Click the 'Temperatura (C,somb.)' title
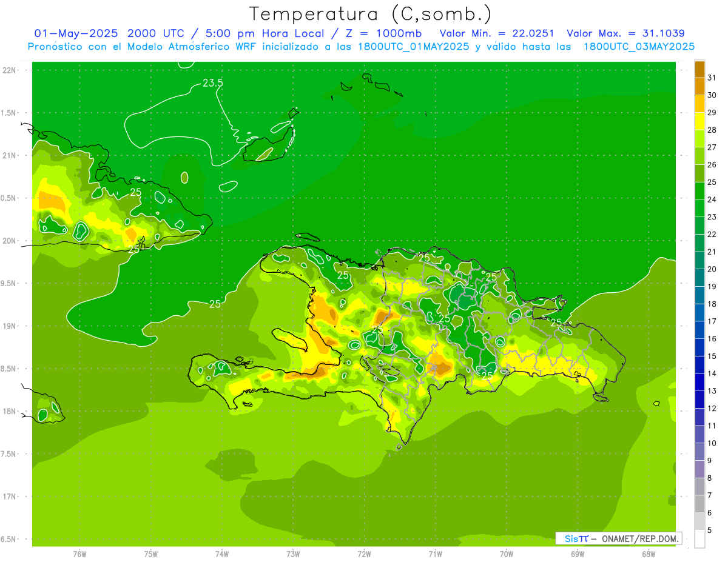728x562 pixels. pos(371,14)
